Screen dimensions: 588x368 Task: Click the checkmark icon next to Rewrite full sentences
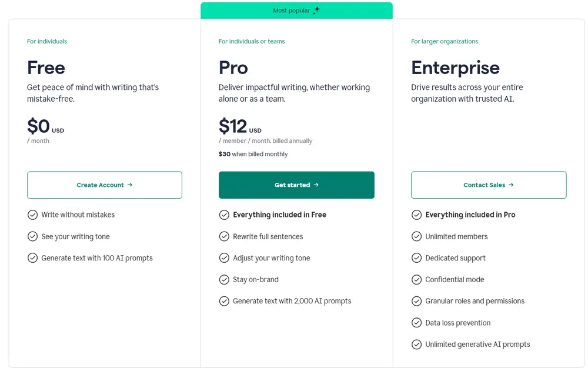(x=224, y=236)
